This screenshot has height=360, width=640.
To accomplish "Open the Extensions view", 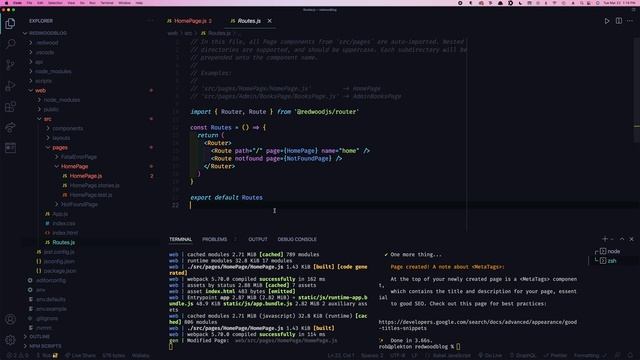I will (x=11, y=107).
